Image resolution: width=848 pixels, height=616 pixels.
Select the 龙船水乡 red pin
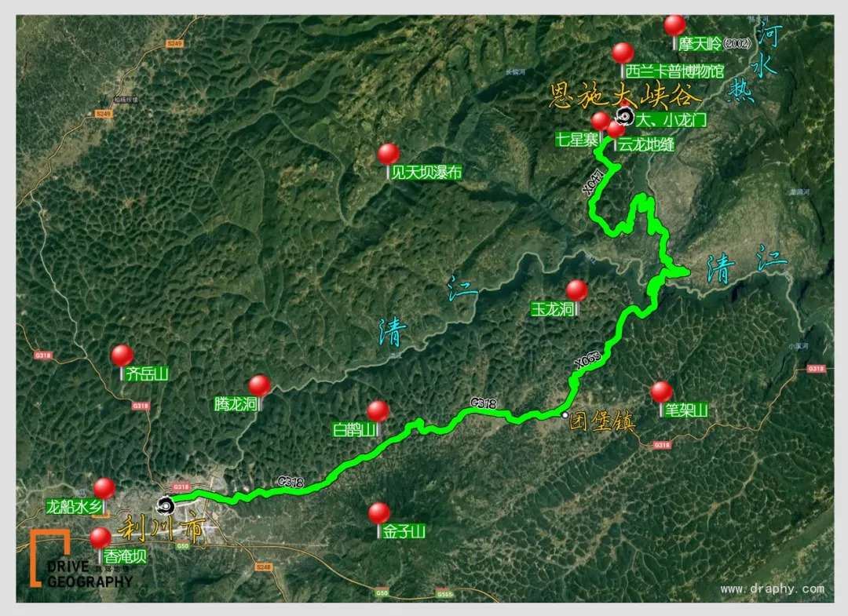coord(104,488)
